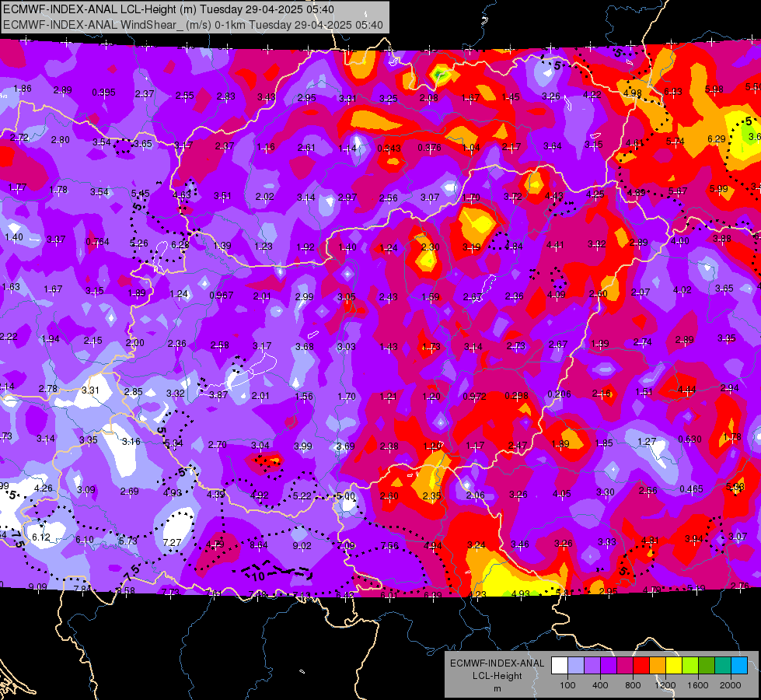
Task: Click the header line with LCL-Height (m)
Action: coord(168,9)
